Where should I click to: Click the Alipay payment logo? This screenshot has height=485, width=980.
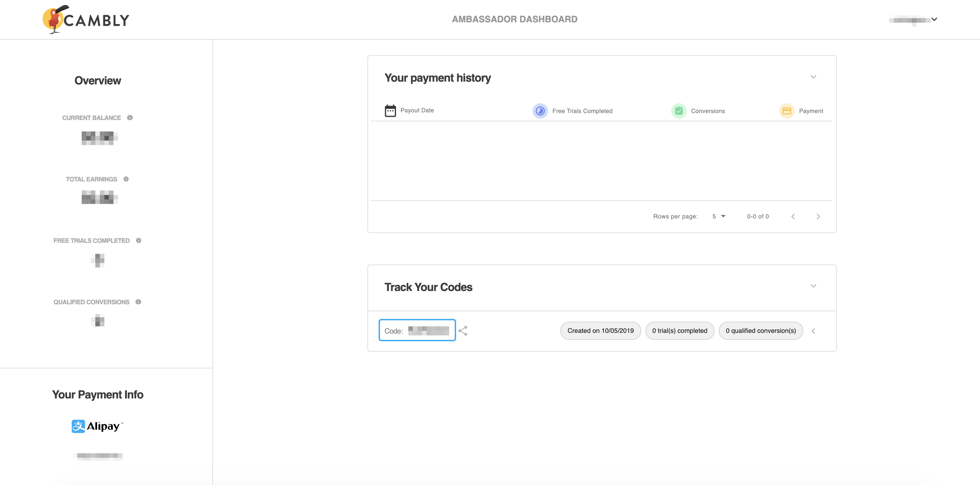[97, 426]
